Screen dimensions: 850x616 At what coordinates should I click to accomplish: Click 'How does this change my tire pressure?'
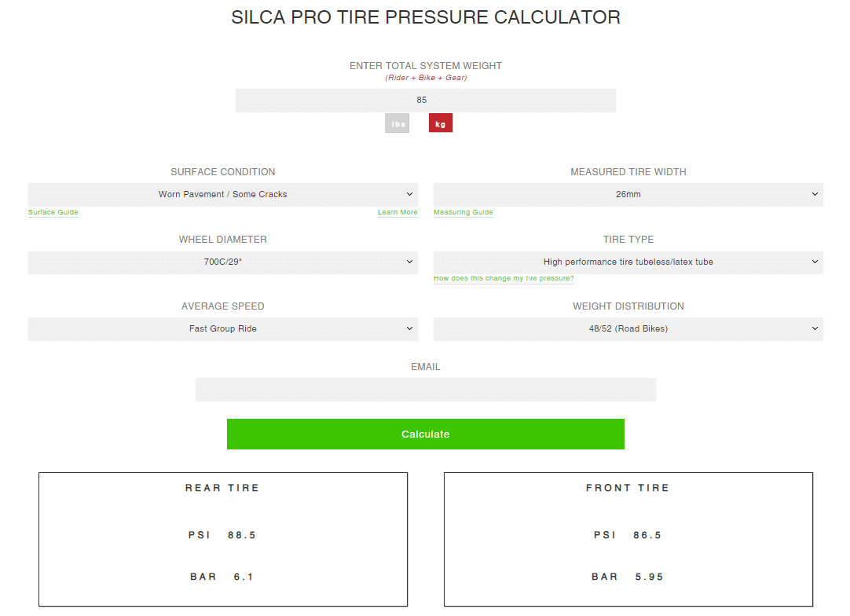tap(503, 278)
